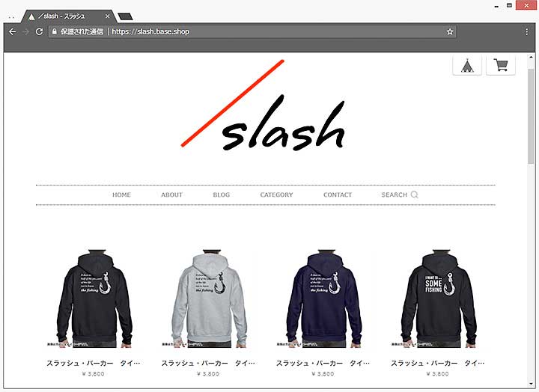Open the Chrome three-dot menu
Image resolution: width=539 pixels, height=392 pixels.
(526, 32)
